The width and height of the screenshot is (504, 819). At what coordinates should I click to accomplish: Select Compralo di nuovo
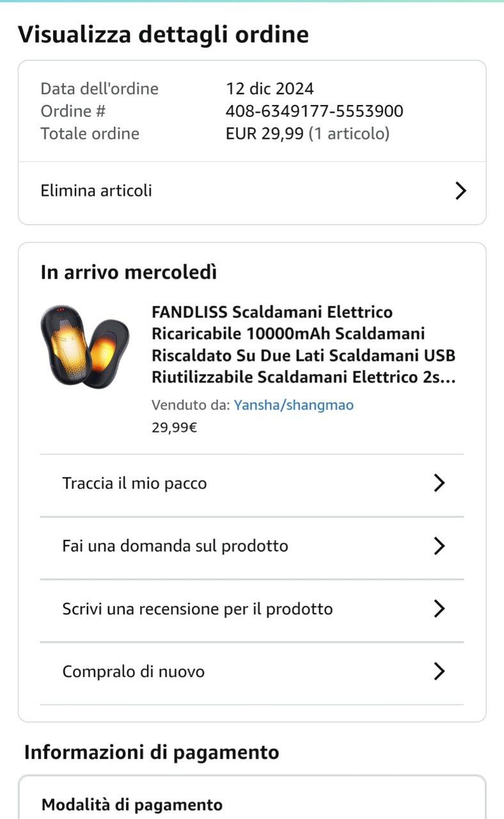click(252, 671)
